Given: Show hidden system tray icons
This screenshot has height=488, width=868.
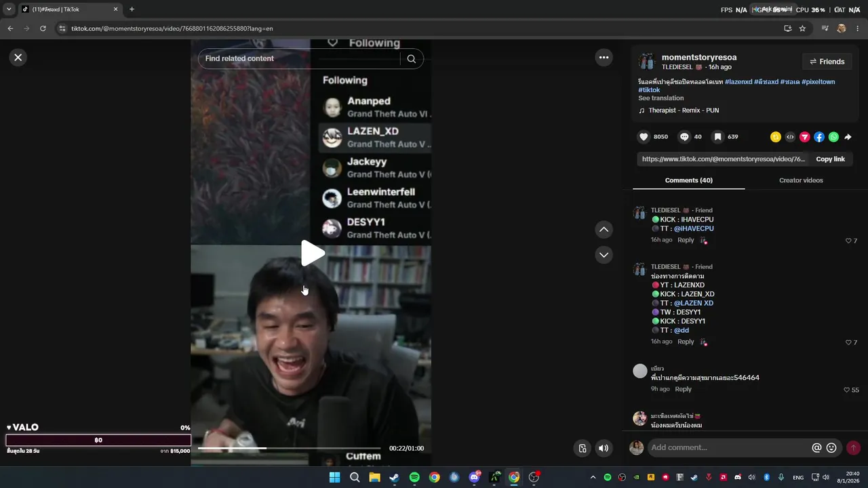Looking at the screenshot, I should point(593,477).
